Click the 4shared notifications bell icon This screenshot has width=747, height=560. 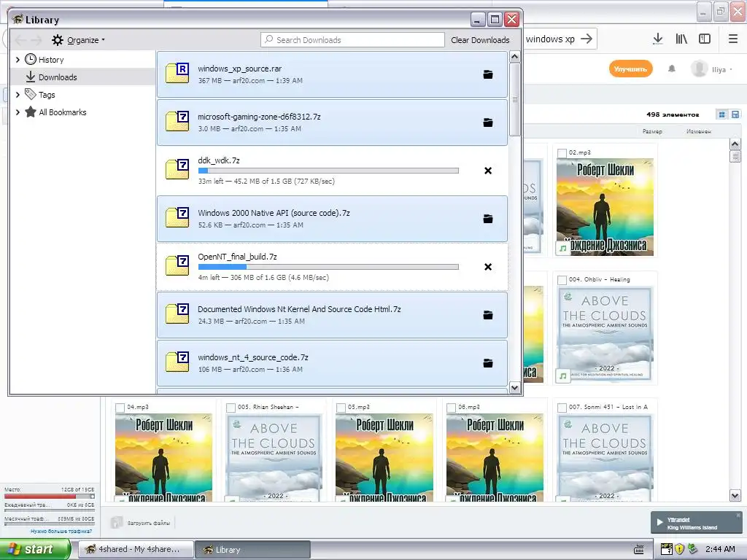(x=672, y=69)
